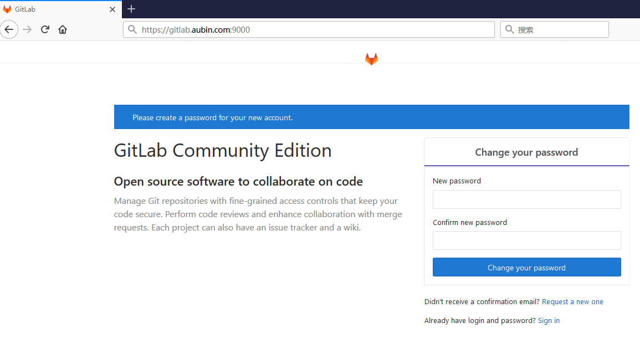Click 'Already have login and password?' text
This screenshot has height=364, width=640.
(x=480, y=320)
